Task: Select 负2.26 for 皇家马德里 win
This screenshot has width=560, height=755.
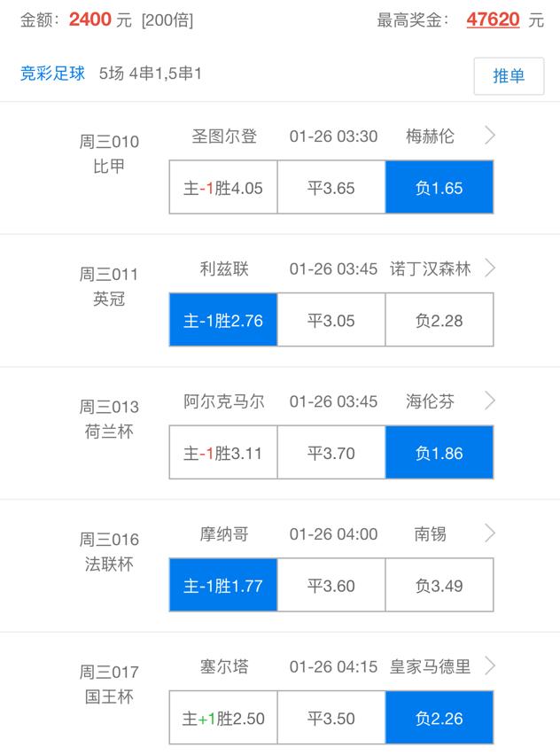Action: click(x=439, y=717)
